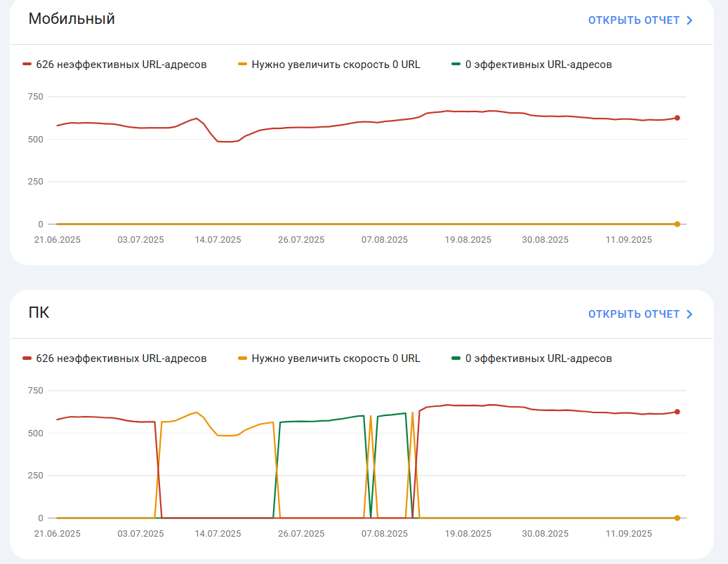The image size is (728, 564).
Task: Select red endpoint dot in Мобильный chart
Action: (677, 118)
